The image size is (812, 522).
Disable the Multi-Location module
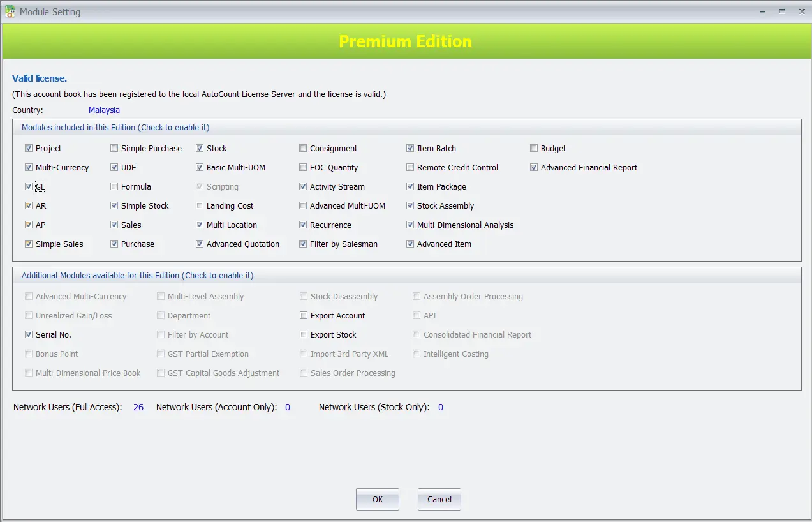pos(200,225)
